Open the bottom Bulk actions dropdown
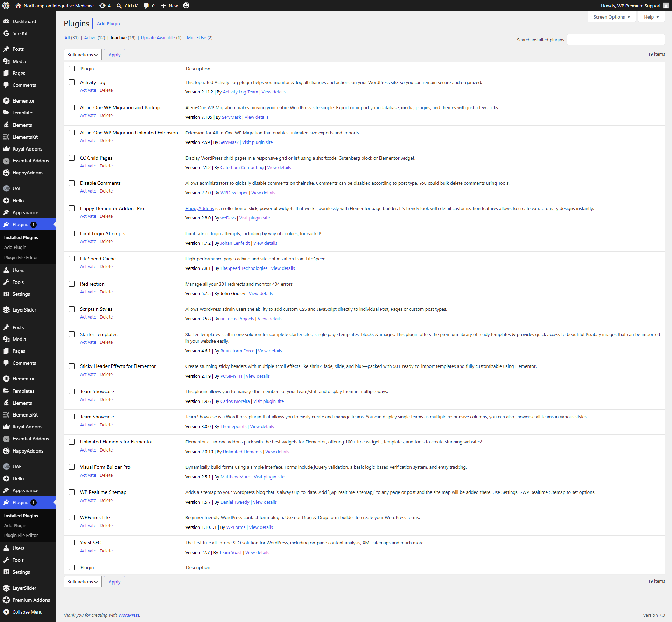 pyautogui.click(x=83, y=582)
